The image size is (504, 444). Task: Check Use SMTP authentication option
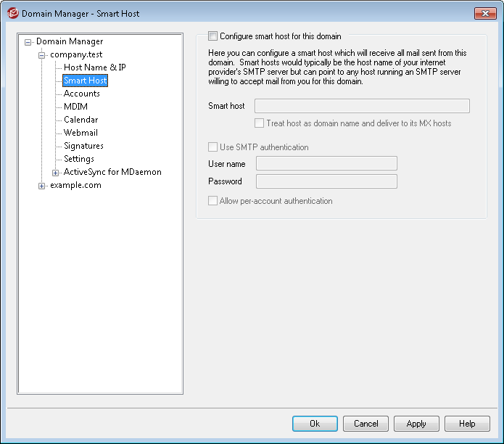pos(213,147)
